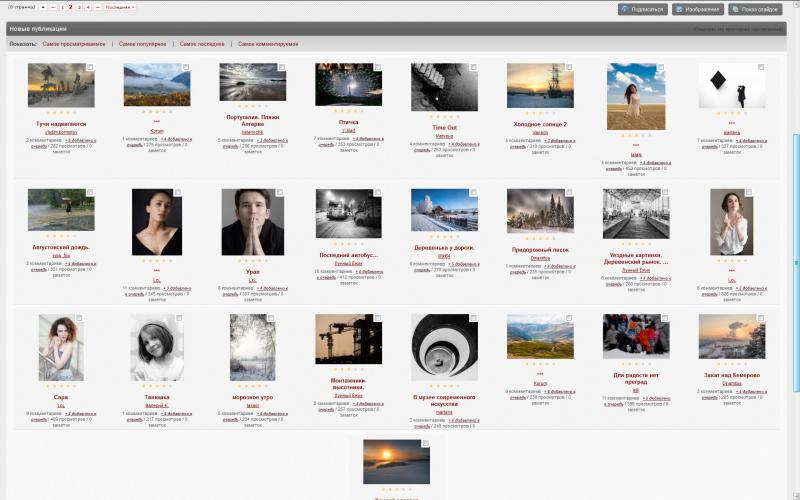Screen dimensions: 800x500
Task: Open author link under Time Out
Action: 444,136
